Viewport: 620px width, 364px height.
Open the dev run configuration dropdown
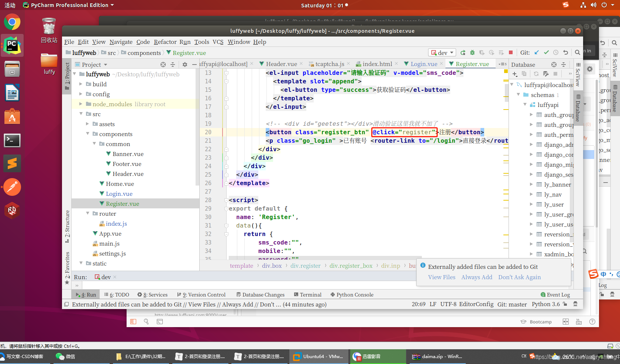442,53
